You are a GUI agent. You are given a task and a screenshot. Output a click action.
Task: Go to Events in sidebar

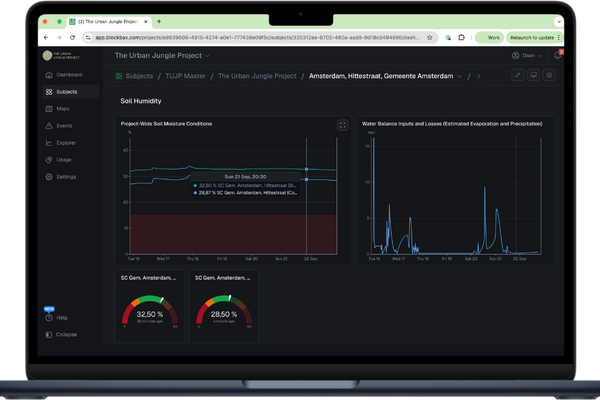point(62,126)
